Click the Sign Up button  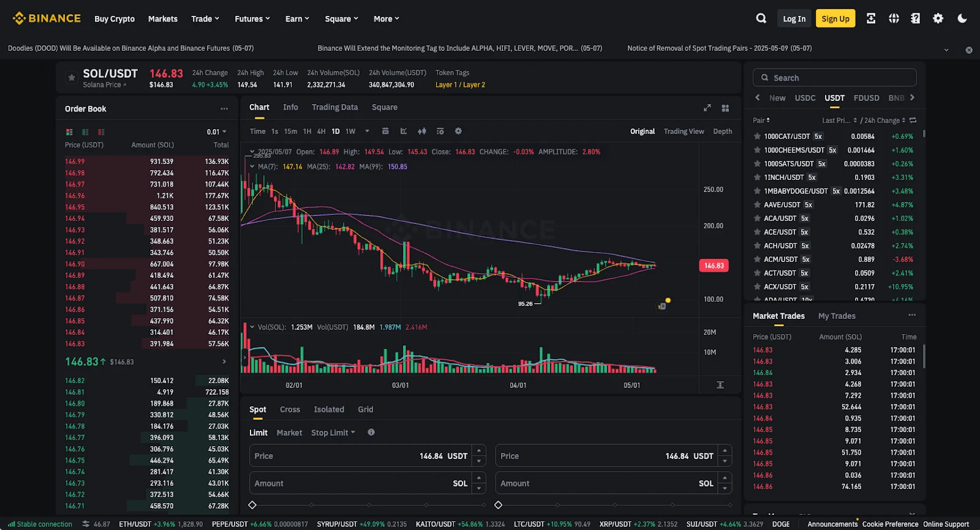point(835,18)
